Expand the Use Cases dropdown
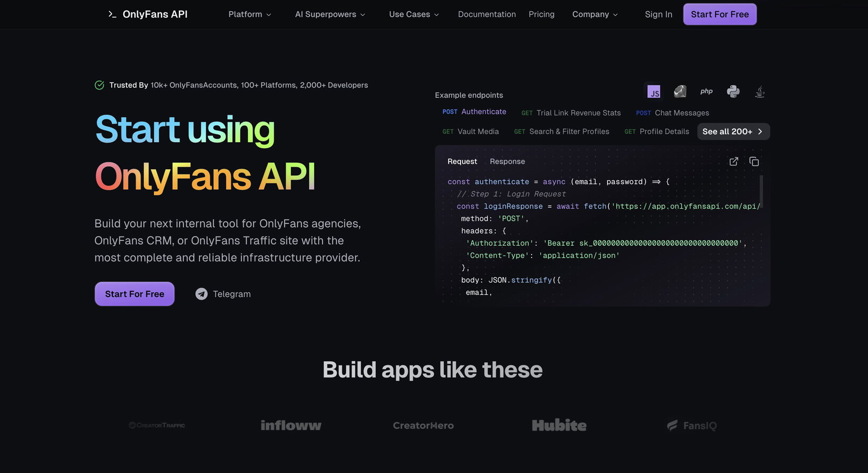This screenshot has height=473, width=868. click(x=414, y=14)
